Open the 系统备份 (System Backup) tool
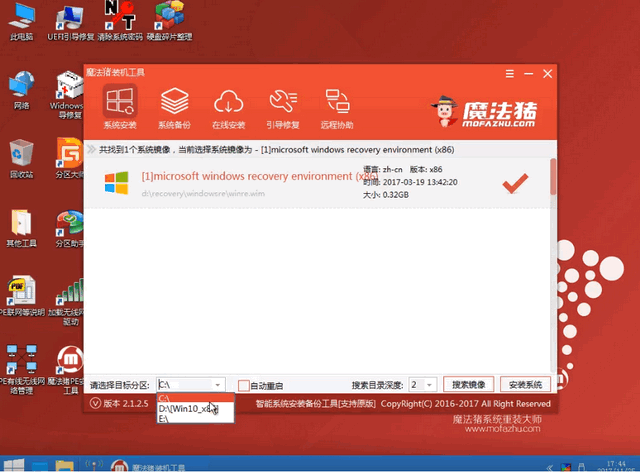Viewport: 640px width, 473px height. (173, 107)
